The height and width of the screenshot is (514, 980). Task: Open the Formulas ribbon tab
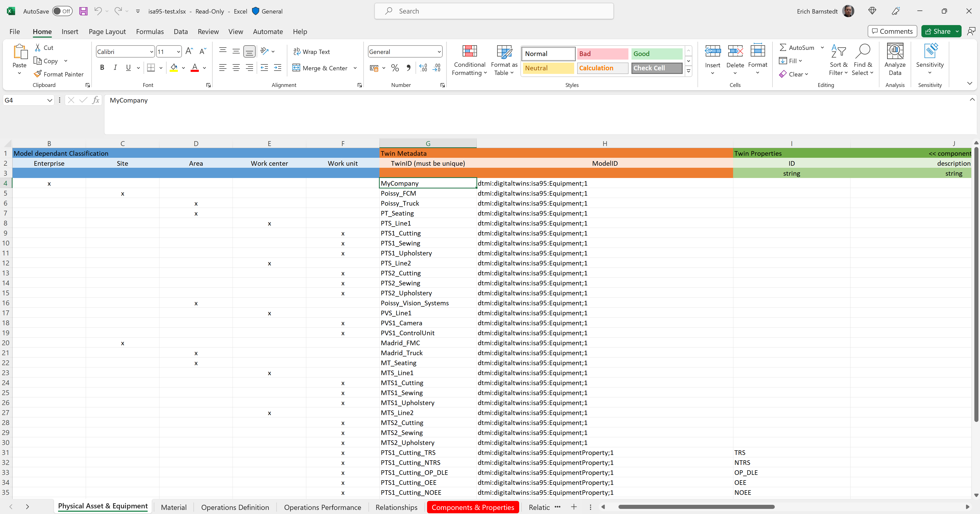coord(149,31)
